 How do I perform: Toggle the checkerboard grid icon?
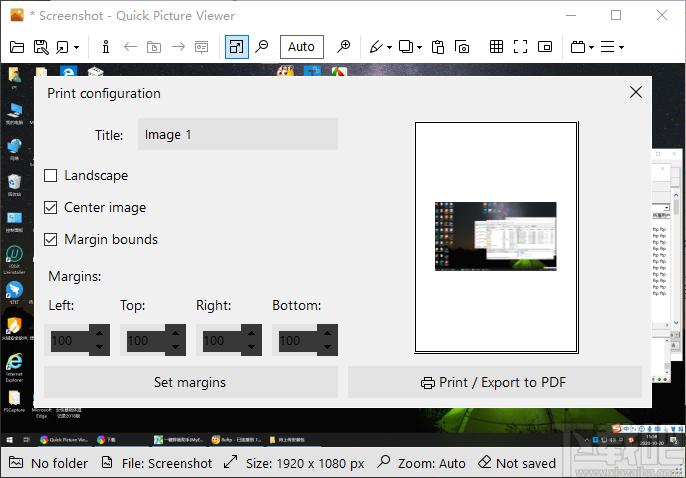pos(496,47)
